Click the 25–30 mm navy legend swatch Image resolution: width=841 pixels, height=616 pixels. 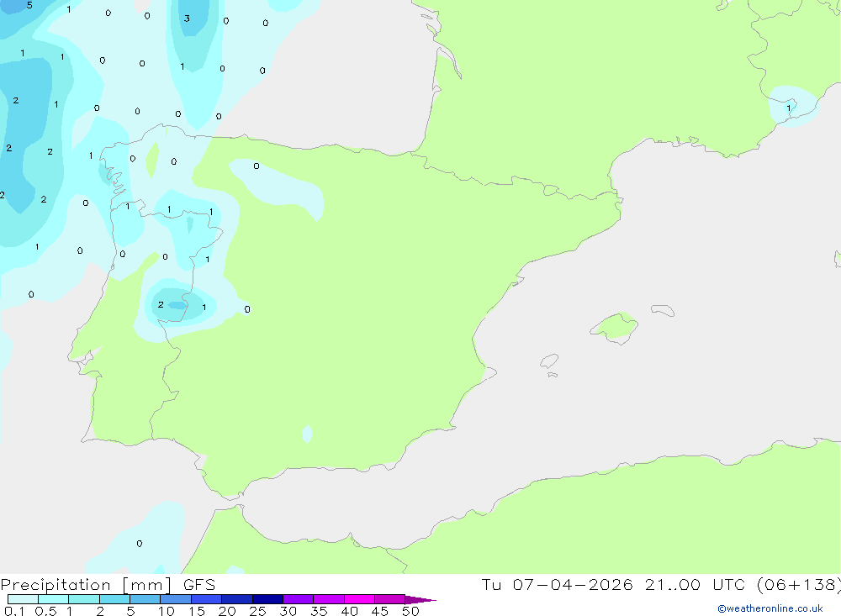[x=267, y=599]
